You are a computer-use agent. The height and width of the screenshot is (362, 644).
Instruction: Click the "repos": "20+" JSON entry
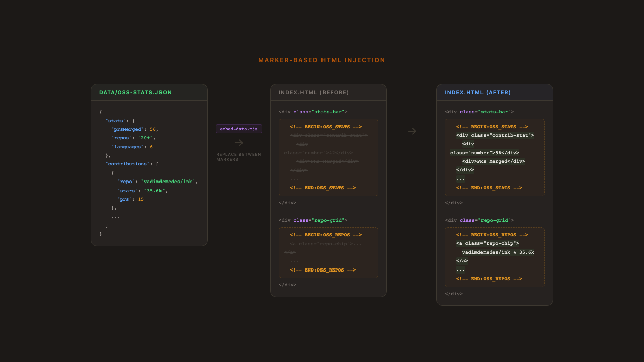(x=133, y=138)
